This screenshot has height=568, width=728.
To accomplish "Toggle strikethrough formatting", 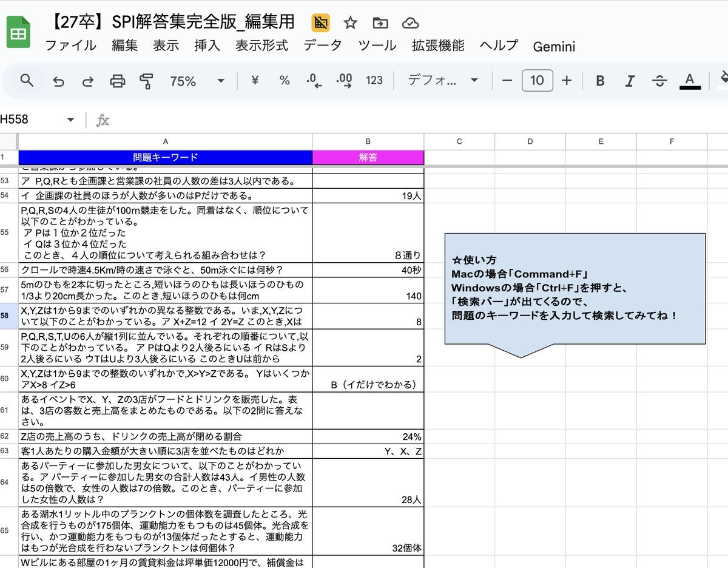I will click(659, 81).
